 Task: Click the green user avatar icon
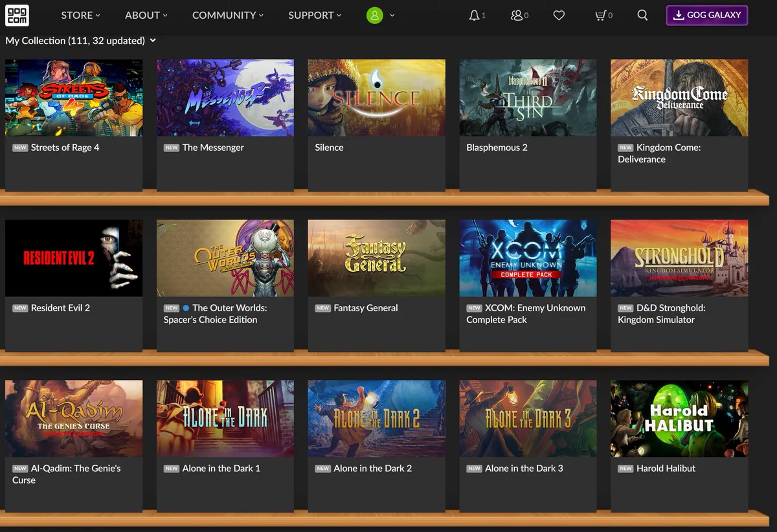pos(374,15)
